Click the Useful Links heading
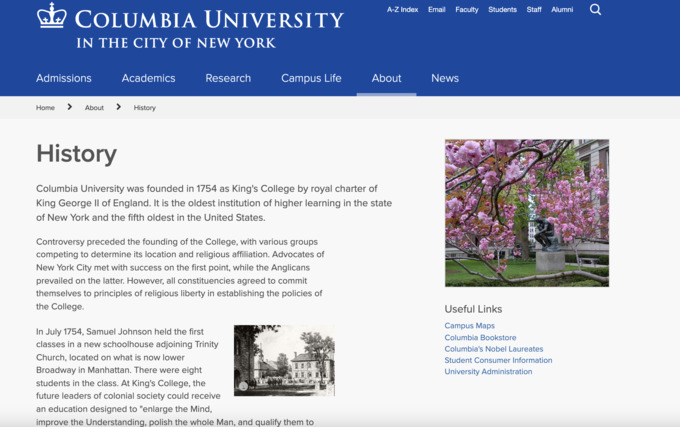Screen dimensions: 680x427 point(473,309)
